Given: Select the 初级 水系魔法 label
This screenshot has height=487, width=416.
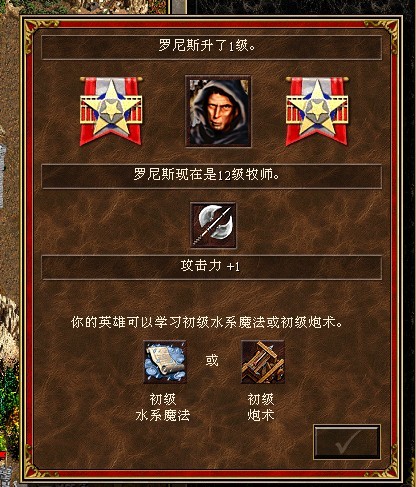Looking at the screenshot, I should pos(163,407).
